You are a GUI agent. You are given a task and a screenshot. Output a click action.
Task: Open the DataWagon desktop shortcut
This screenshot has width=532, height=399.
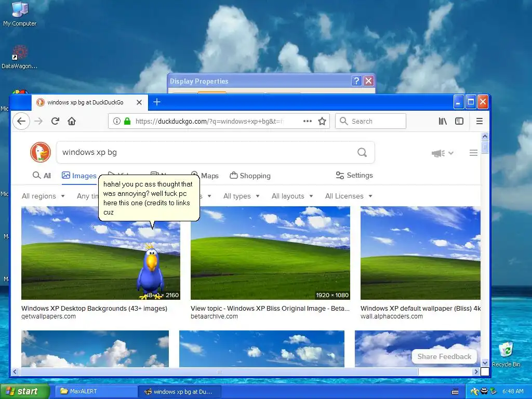19,57
